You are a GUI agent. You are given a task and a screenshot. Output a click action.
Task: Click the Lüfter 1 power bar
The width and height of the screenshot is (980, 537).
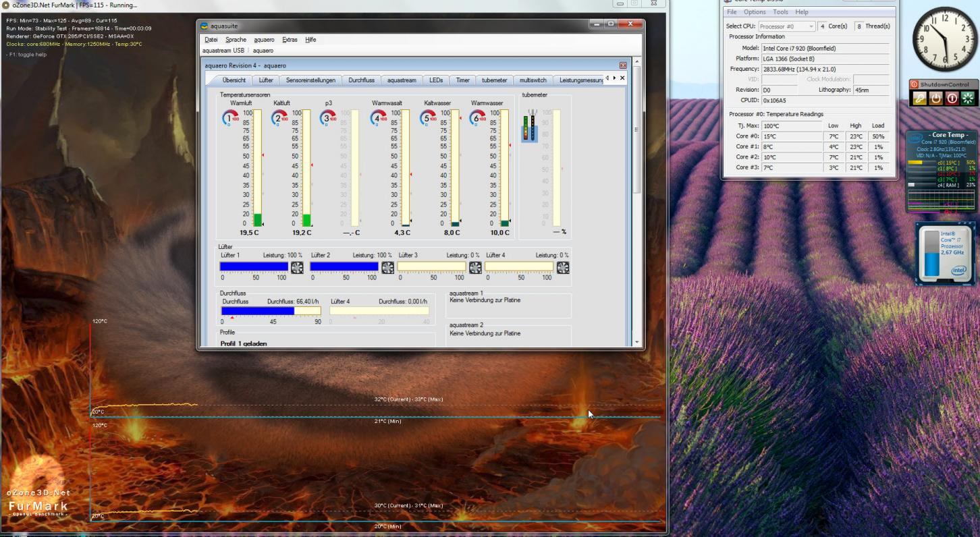(x=254, y=267)
